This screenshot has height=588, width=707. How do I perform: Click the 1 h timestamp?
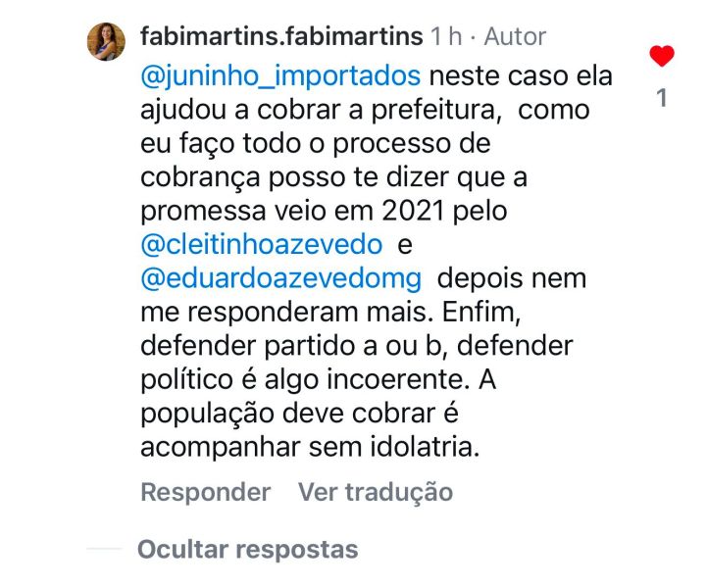tap(446, 36)
